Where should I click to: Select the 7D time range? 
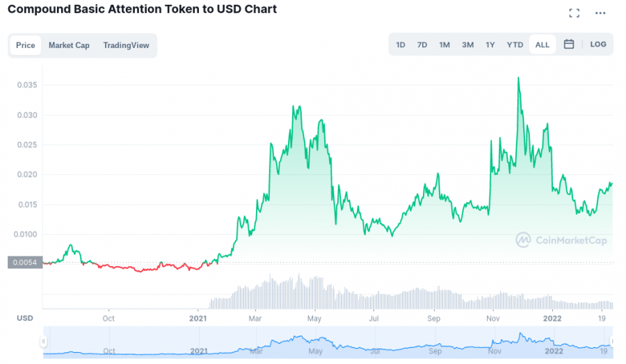(422, 45)
